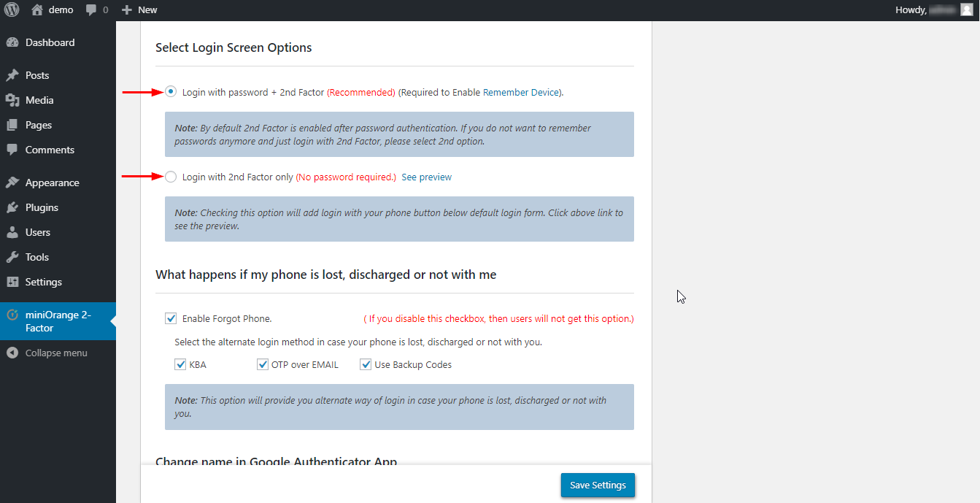Toggle OTP over EMAIL checkbox

(263, 364)
